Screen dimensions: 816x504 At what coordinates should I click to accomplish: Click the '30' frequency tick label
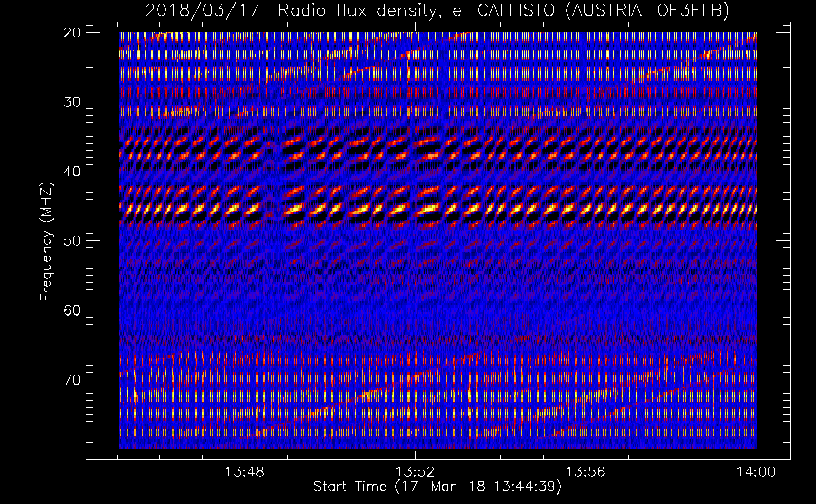[72, 102]
